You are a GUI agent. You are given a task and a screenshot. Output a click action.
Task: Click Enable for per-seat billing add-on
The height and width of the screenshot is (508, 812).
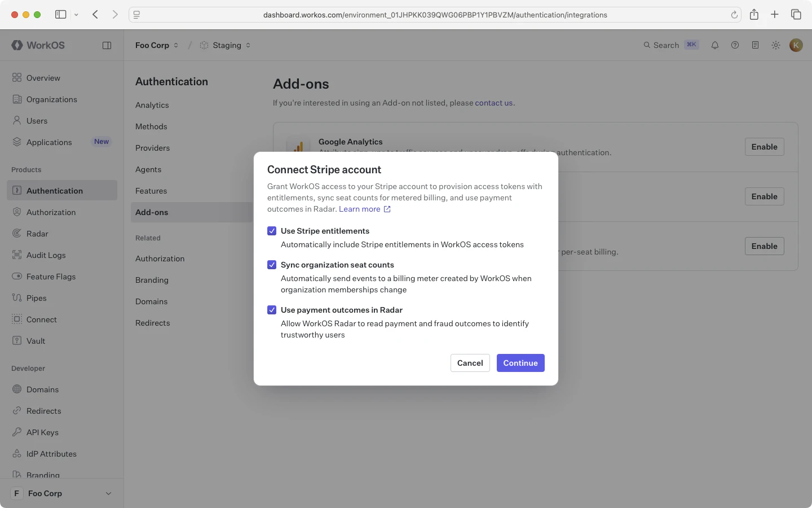click(765, 246)
